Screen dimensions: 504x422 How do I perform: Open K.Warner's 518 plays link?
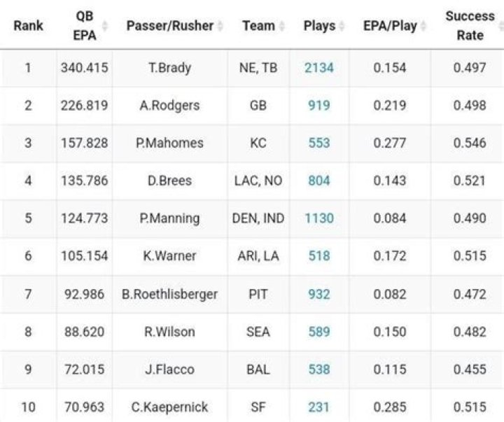319,256
